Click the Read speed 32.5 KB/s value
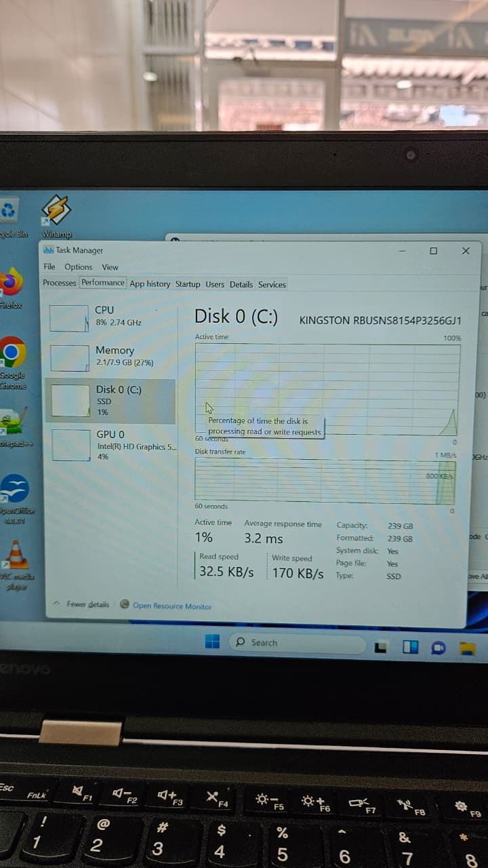 click(x=226, y=572)
